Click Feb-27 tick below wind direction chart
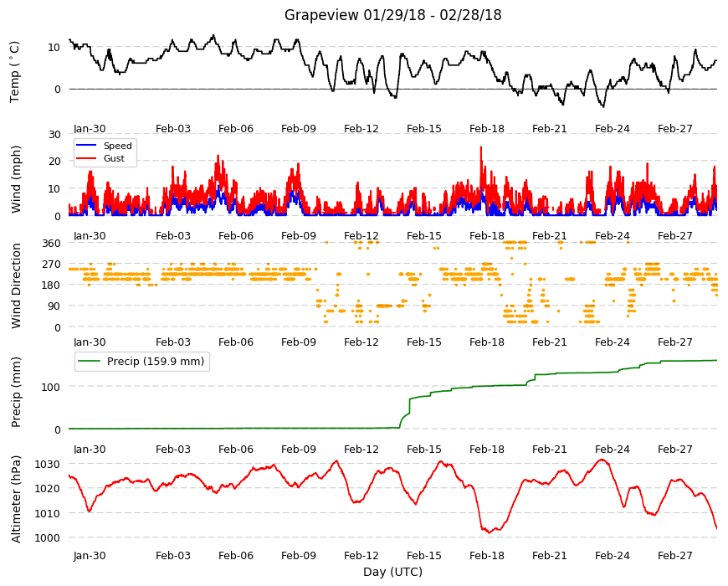The width and height of the screenshot is (728, 586). [x=674, y=342]
